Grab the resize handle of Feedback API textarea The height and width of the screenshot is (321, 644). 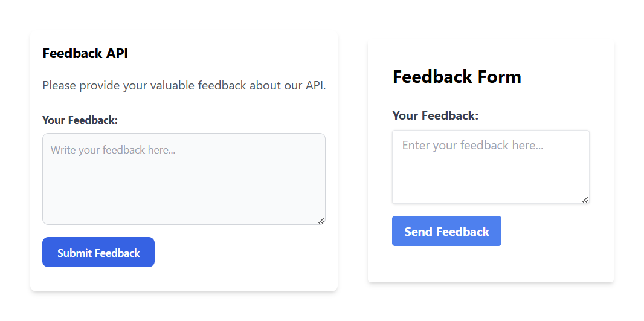[x=321, y=221]
